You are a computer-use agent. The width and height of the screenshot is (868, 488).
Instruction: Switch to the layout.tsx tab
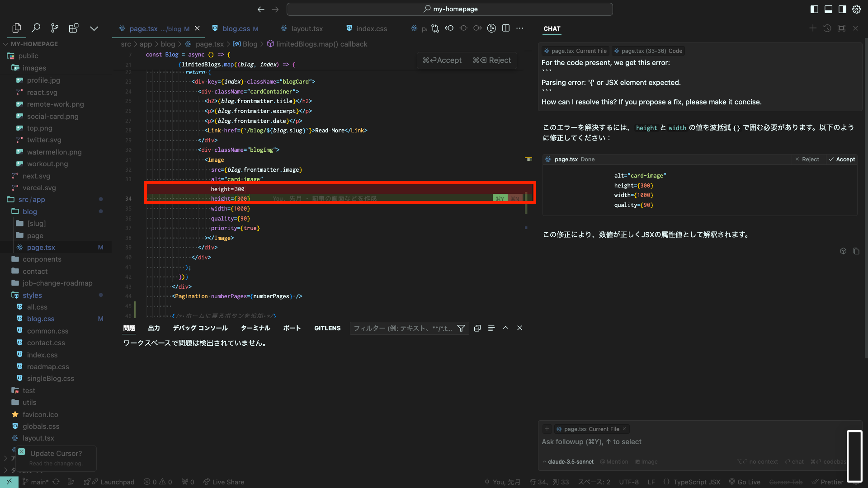pos(302,28)
